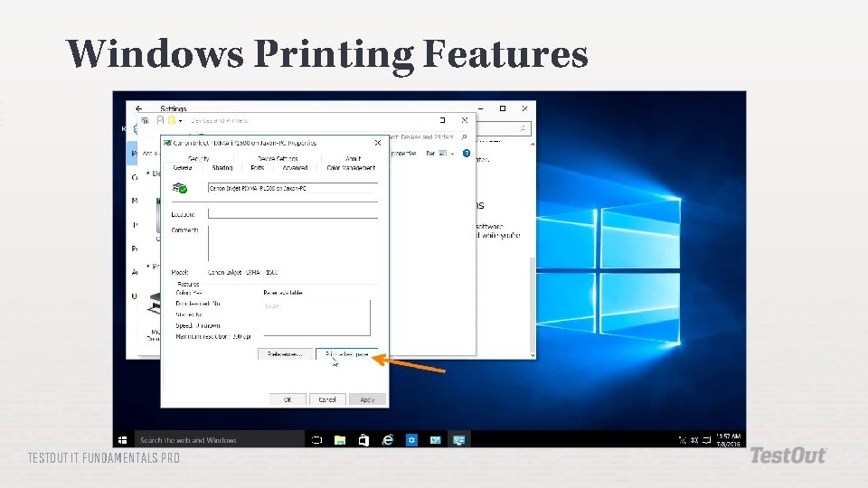Open Task View from the taskbar
868x488 pixels.
click(x=316, y=440)
